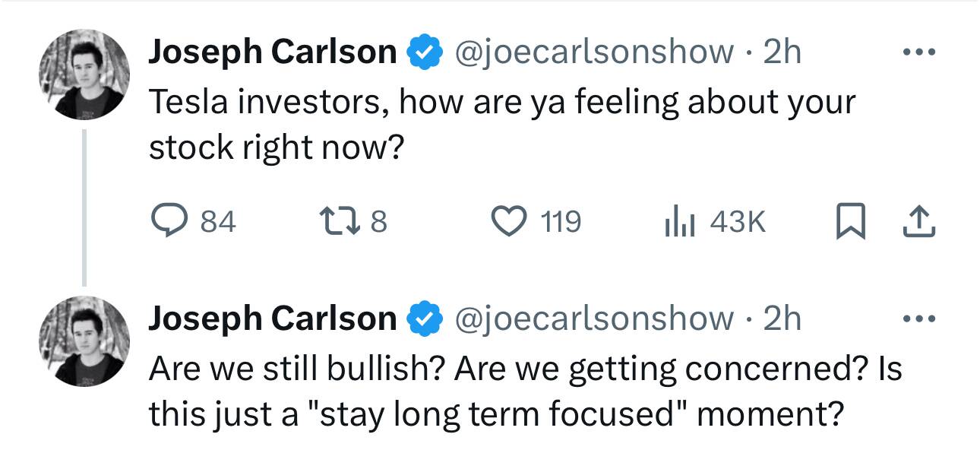Open Joseph Carlson's avatar on second tweet
980x450 pixels.
84,341
